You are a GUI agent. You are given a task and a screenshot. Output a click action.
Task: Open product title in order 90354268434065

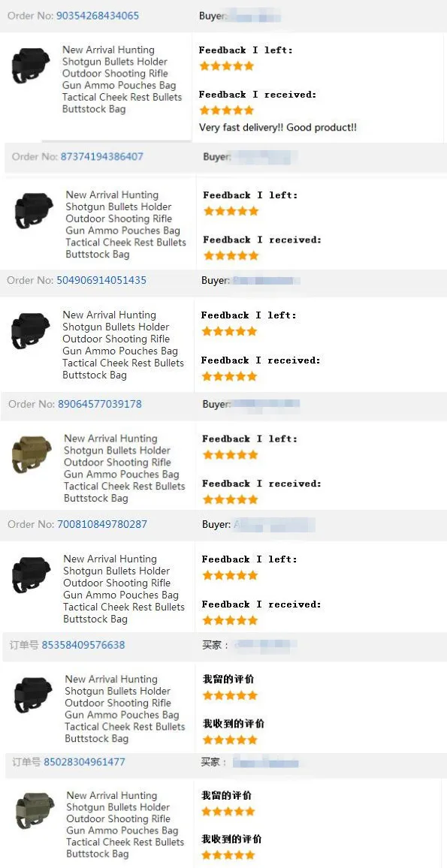[122, 79]
